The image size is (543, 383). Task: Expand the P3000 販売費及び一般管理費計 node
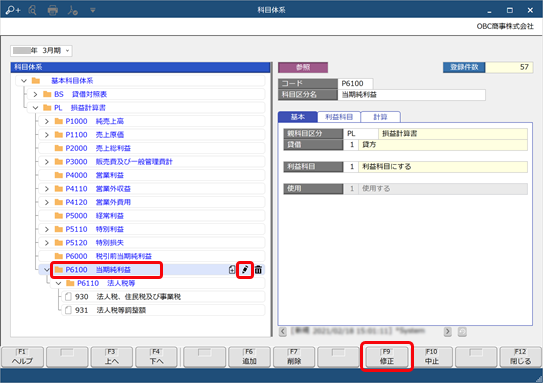[x=47, y=162]
